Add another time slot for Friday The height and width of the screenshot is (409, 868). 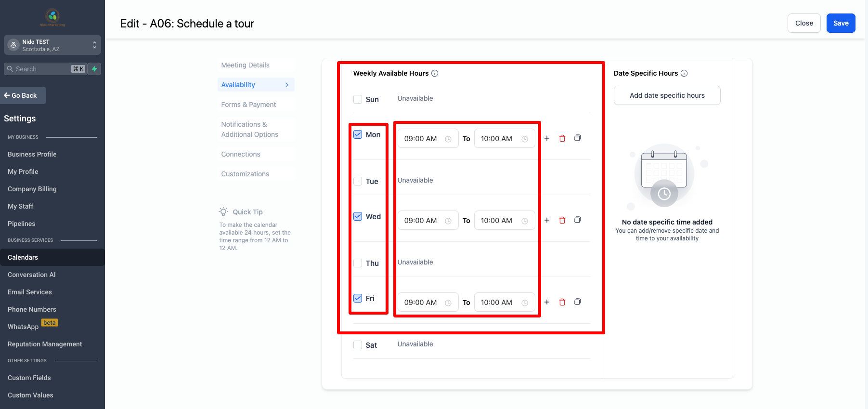547,302
